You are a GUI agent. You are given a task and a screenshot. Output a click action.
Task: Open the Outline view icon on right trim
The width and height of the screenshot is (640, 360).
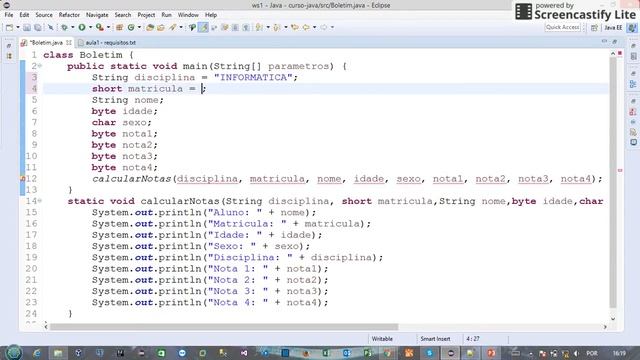click(x=633, y=84)
